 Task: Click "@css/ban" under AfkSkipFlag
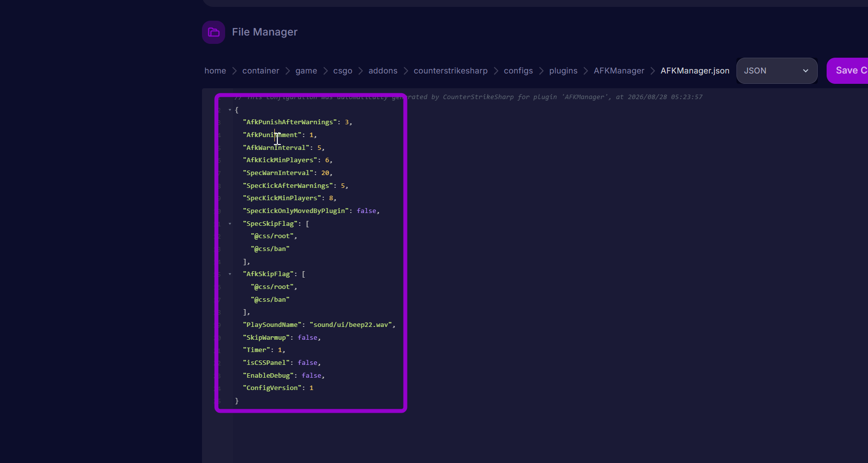tap(270, 300)
